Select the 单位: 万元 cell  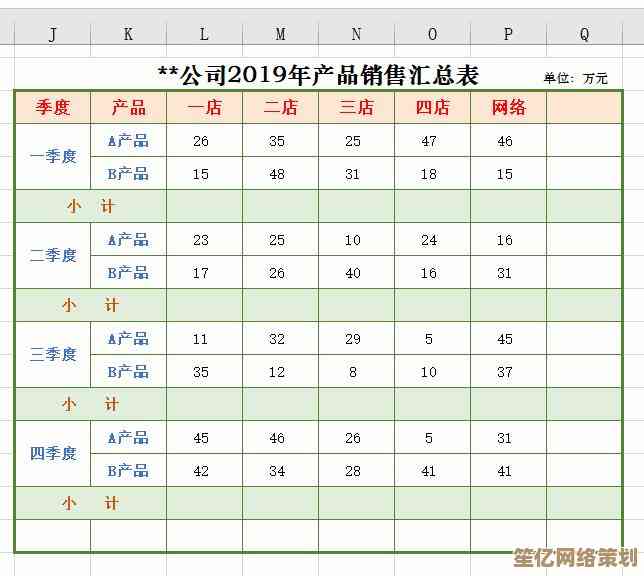[x=575, y=77]
